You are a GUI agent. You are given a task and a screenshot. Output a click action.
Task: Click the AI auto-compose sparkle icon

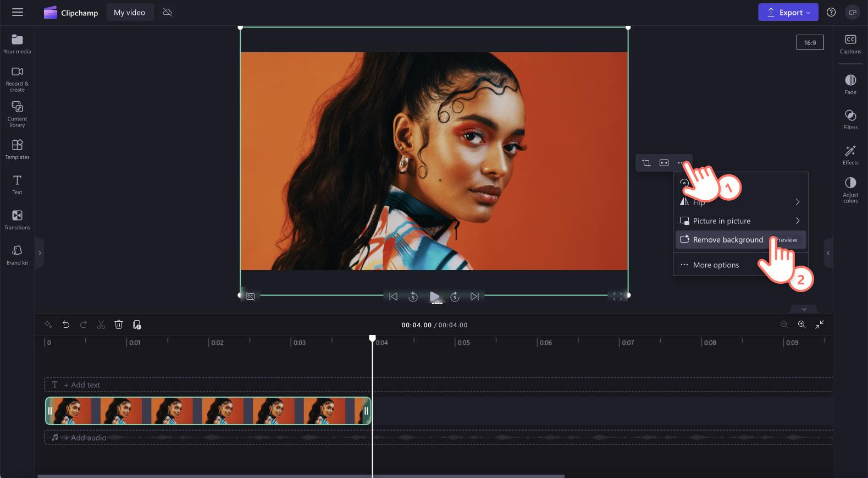[48, 325]
